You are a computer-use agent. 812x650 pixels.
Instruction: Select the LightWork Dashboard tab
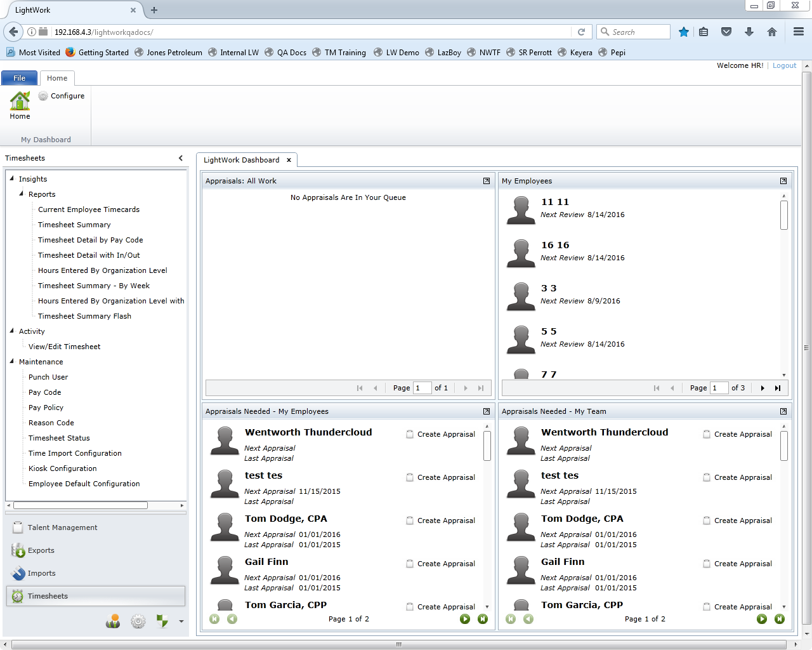pyautogui.click(x=241, y=160)
